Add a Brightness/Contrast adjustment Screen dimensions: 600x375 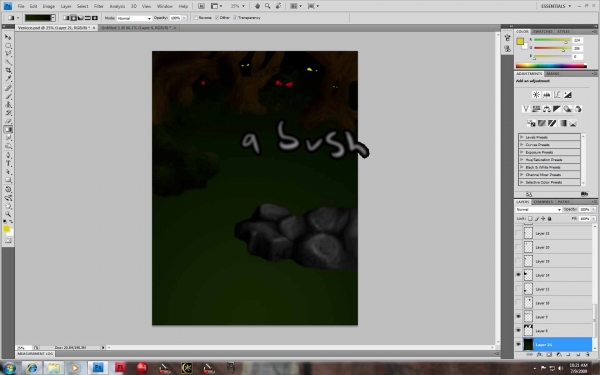tap(536, 95)
